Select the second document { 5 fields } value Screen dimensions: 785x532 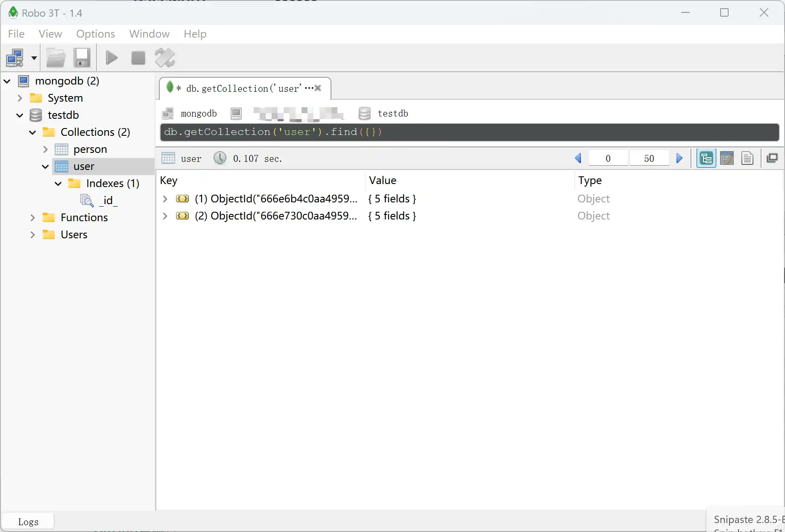pyautogui.click(x=392, y=216)
